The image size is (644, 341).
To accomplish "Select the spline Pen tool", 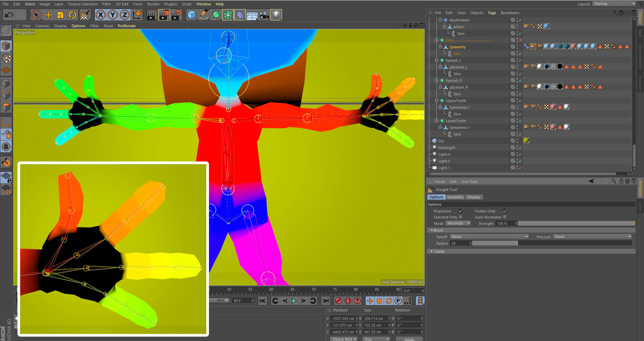I will 204,15.
